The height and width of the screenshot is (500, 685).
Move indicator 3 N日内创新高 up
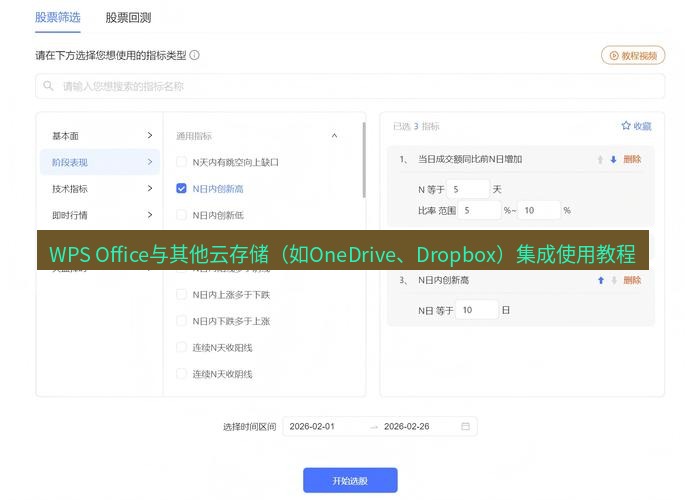click(x=601, y=280)
